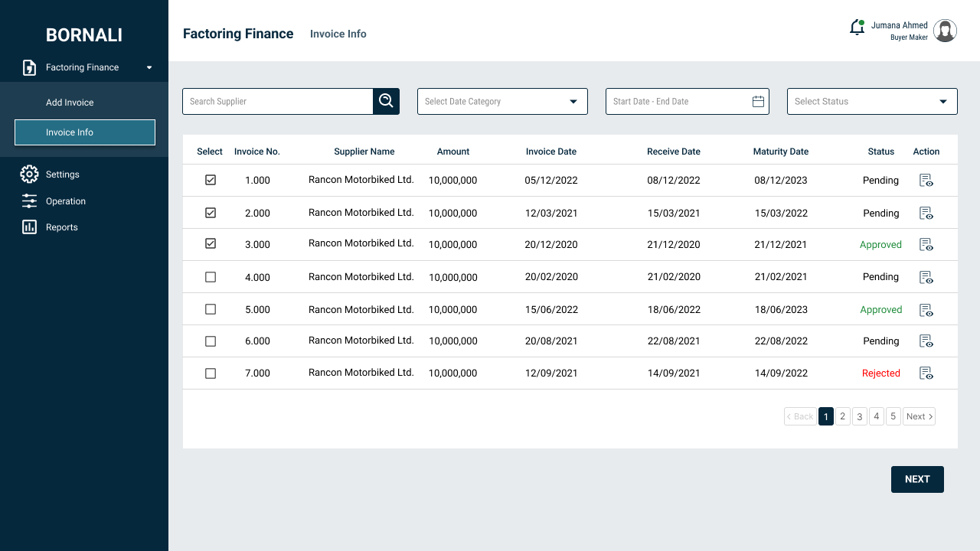
Task: Collapse the Factoring Finance sidebar arrow
Action: (149, 67)
